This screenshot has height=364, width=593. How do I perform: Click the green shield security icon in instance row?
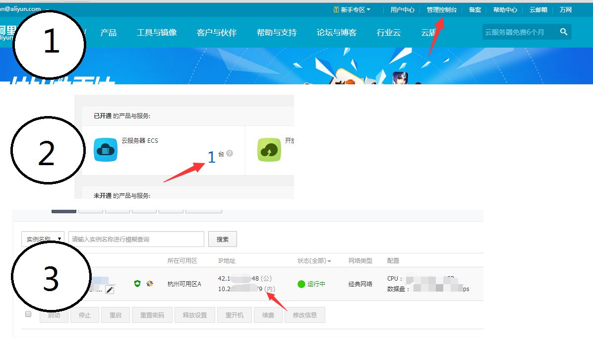coord(137,283)
